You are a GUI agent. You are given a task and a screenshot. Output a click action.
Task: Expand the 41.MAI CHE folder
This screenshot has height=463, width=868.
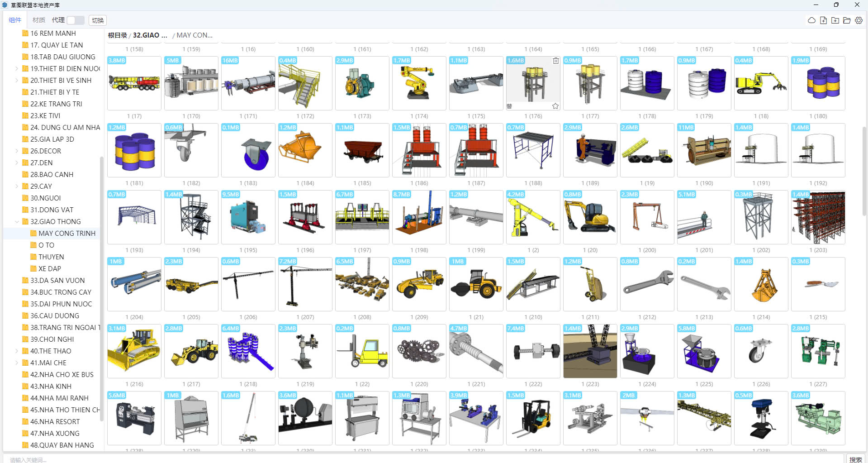click(17, 363)
